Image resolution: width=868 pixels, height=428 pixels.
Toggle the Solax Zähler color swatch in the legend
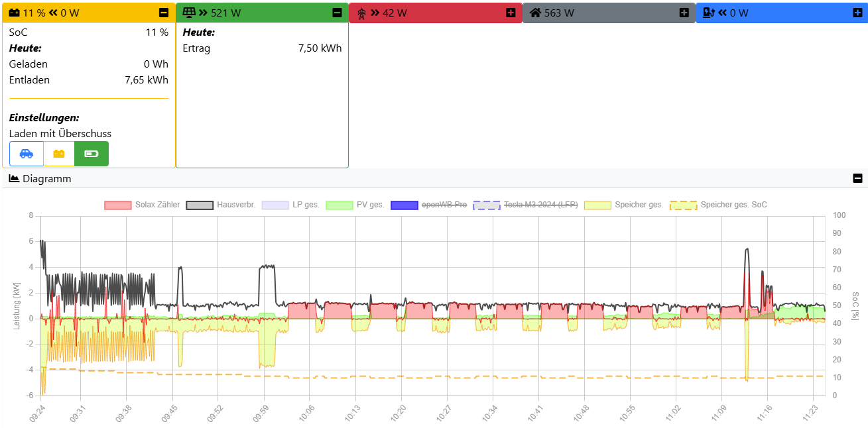tap(119, 205)
